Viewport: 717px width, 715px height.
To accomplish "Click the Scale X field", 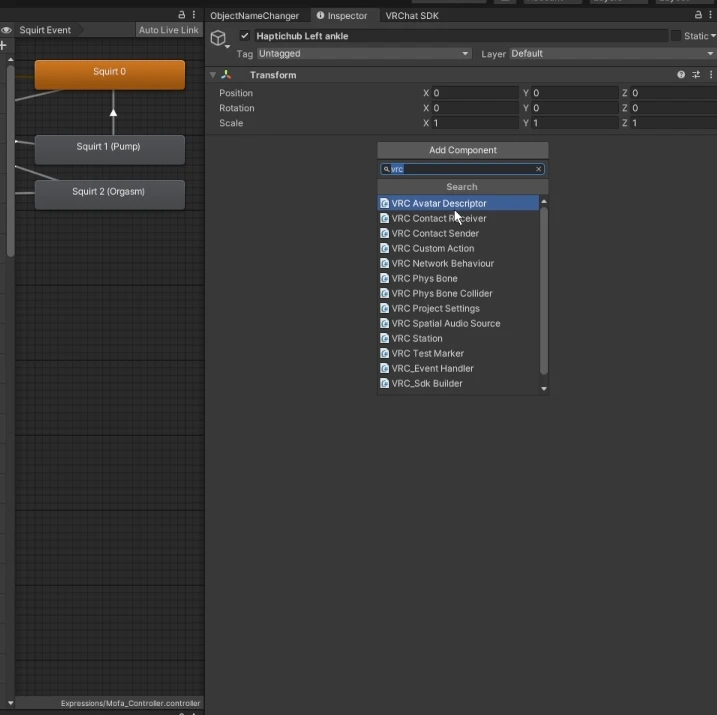I will click(475, 123).
